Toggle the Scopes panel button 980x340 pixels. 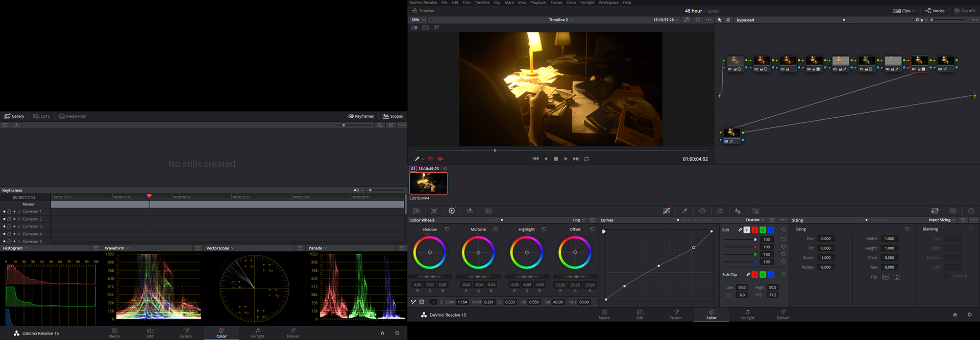tap(393, 116)
